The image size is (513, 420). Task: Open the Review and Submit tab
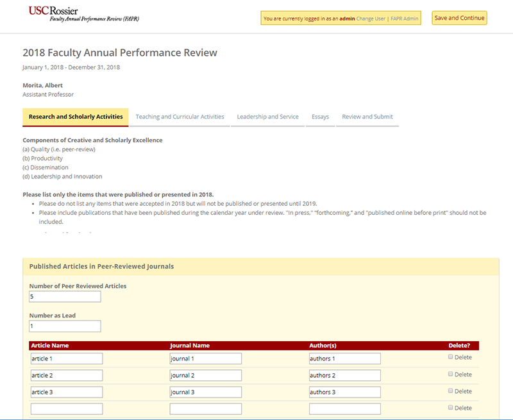coord(367,117)
